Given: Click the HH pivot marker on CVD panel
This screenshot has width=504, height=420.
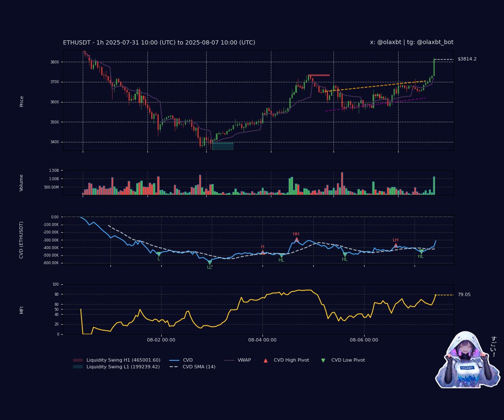Looking at the screenshot, I should point(297,239).
